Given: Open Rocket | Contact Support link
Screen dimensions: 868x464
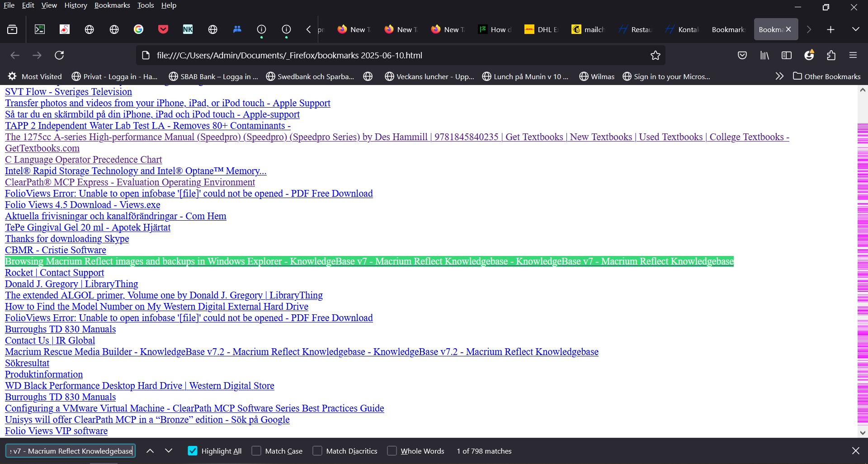Looking at the screenshot, I should (x=54, y=273).
